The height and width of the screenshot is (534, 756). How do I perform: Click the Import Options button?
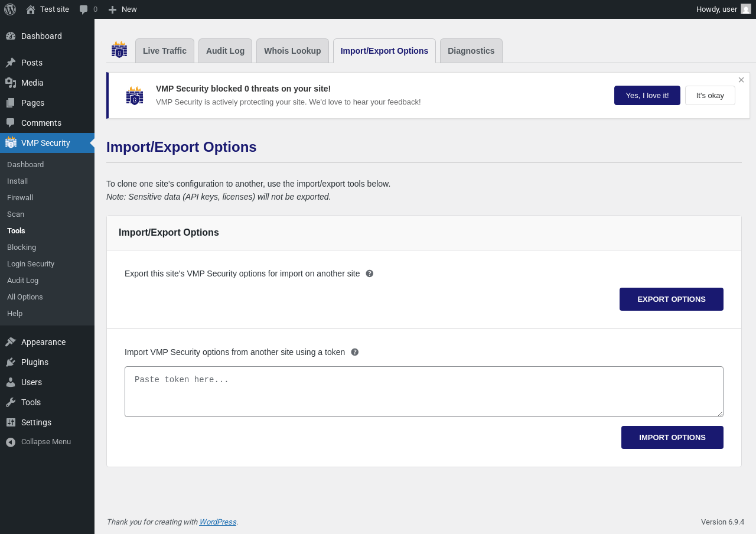click(672, 437)
